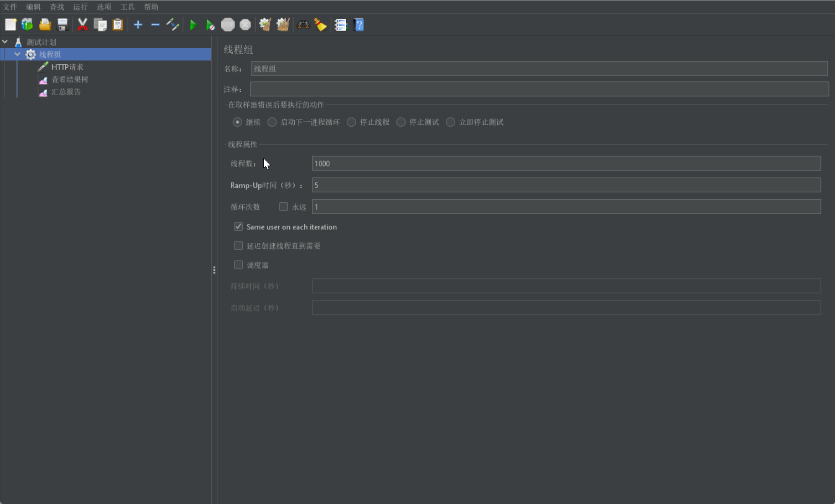Image resolution: width=835 pixels, height=504 pixels.
Task: Select the 继续 radio button
Action: pos(237,122)
